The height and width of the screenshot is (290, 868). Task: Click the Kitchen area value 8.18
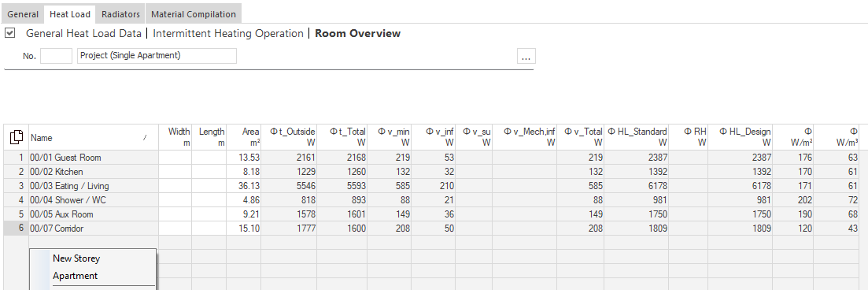244,172
